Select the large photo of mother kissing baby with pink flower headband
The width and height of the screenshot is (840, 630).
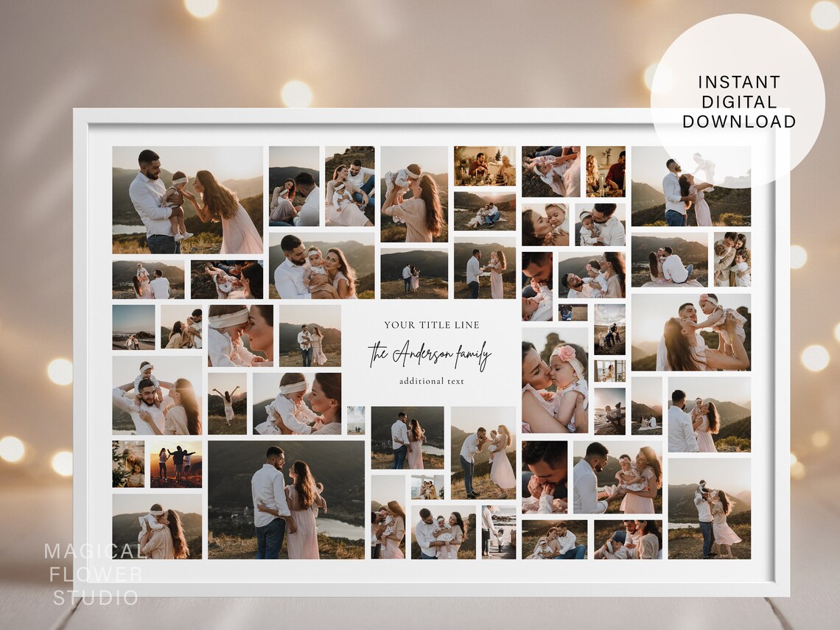click(x=554, y=380)
